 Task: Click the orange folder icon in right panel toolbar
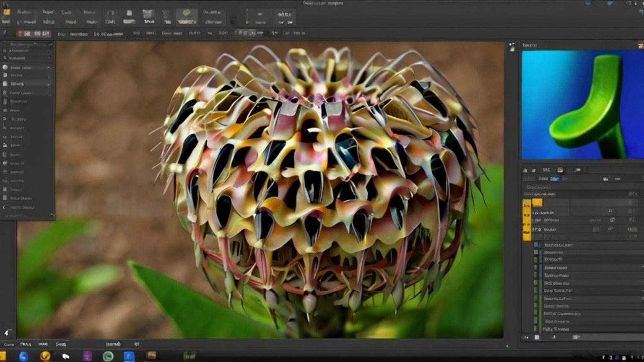(560, 170)
